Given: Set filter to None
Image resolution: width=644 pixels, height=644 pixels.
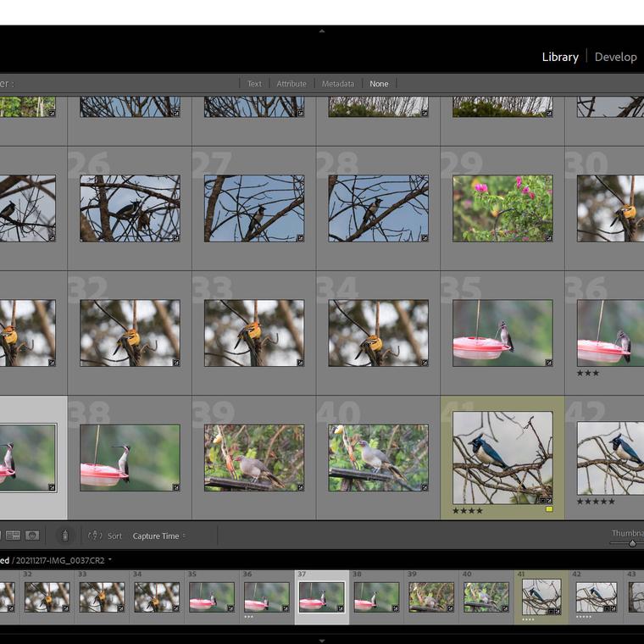Looking at the screenshot, I should [379, 84].
